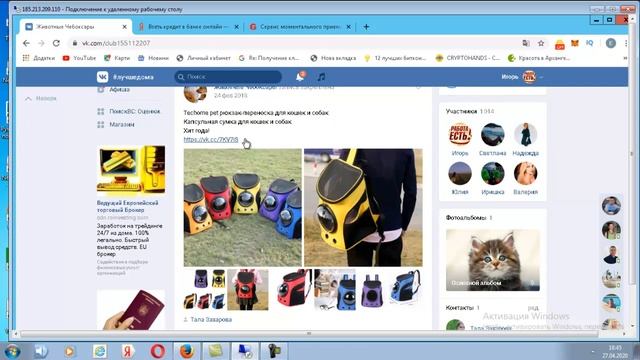Click the Windows Start orb
The width and height of the screenshot is (640, 360).
click(x=11, y=351)
